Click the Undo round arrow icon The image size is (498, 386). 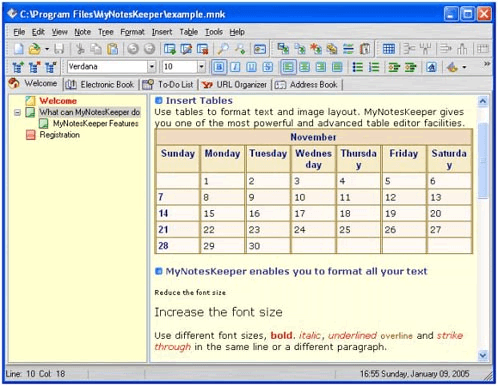click(133, 49)
